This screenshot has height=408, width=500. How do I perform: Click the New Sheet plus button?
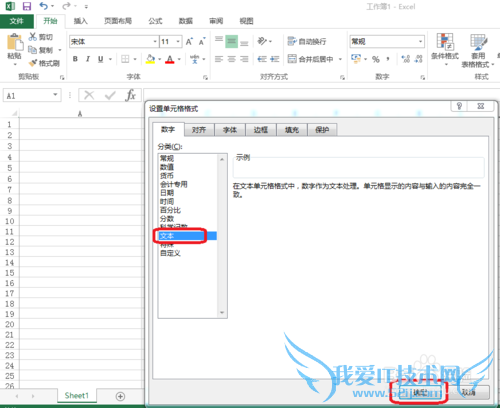click(120, 396)
